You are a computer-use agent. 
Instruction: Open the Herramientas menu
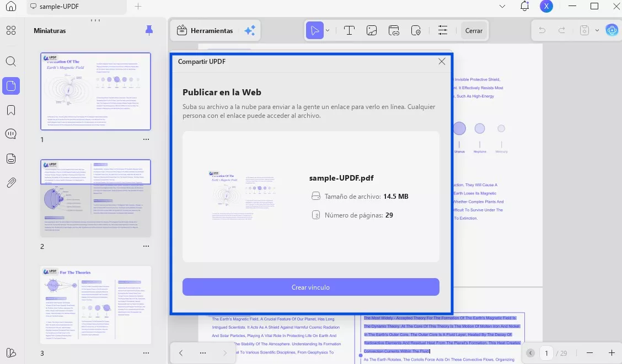(205, 30)
